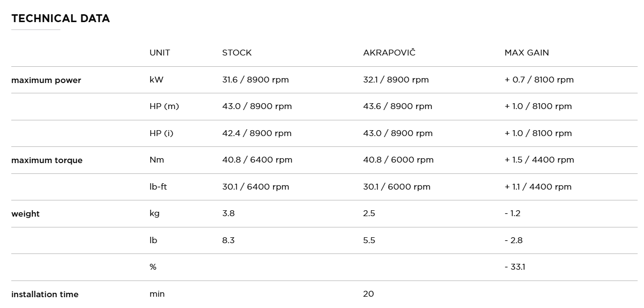The height and width of the screenshot is (308, 644).
Task: Select the + 0.7 / 8100 rpm gain
Action: 538,80
